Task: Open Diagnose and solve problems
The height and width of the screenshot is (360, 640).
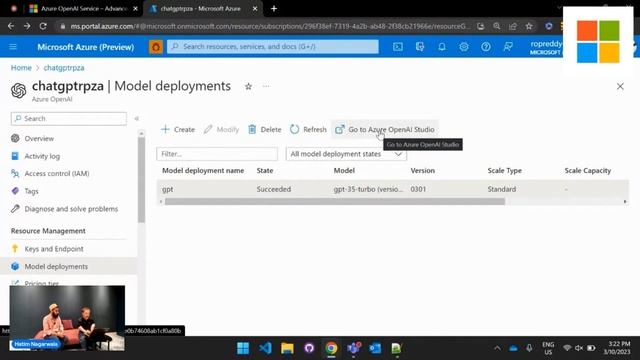Action: [71, 209]
